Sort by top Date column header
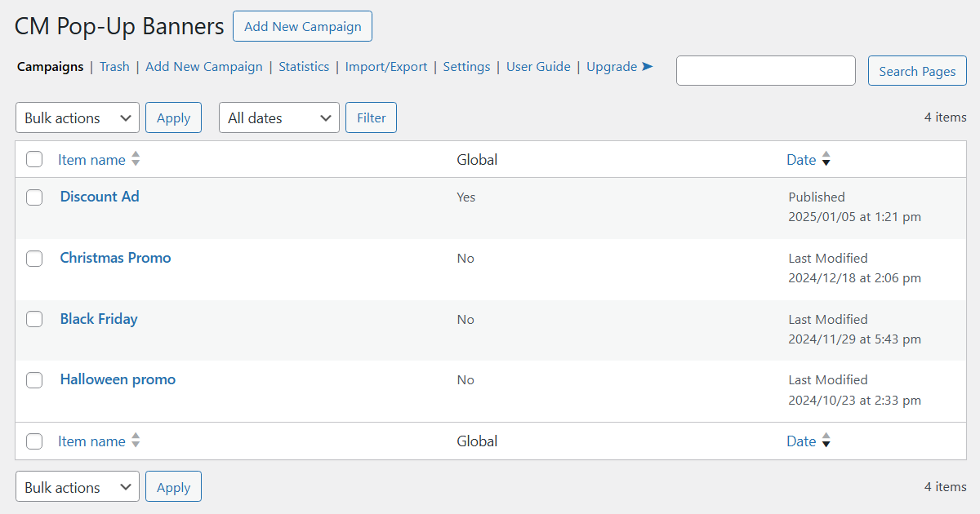The image size is (980, 514). tap(801, 160)
